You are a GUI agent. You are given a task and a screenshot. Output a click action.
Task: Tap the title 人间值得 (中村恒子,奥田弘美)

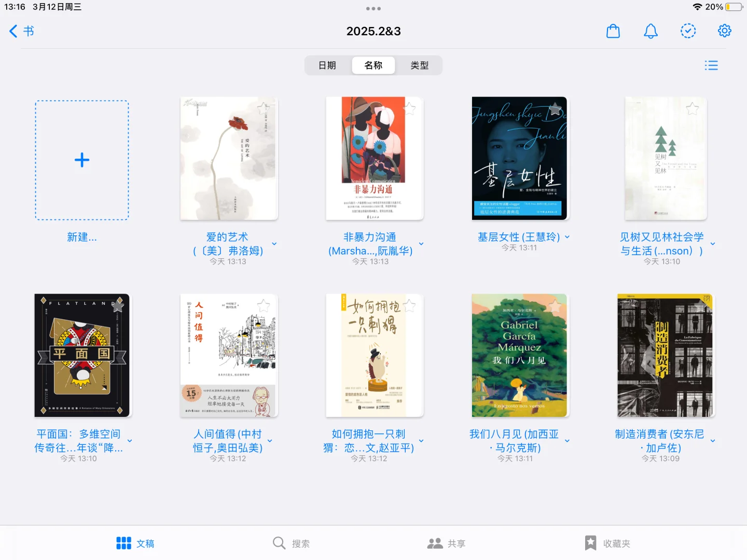[228, 441]
